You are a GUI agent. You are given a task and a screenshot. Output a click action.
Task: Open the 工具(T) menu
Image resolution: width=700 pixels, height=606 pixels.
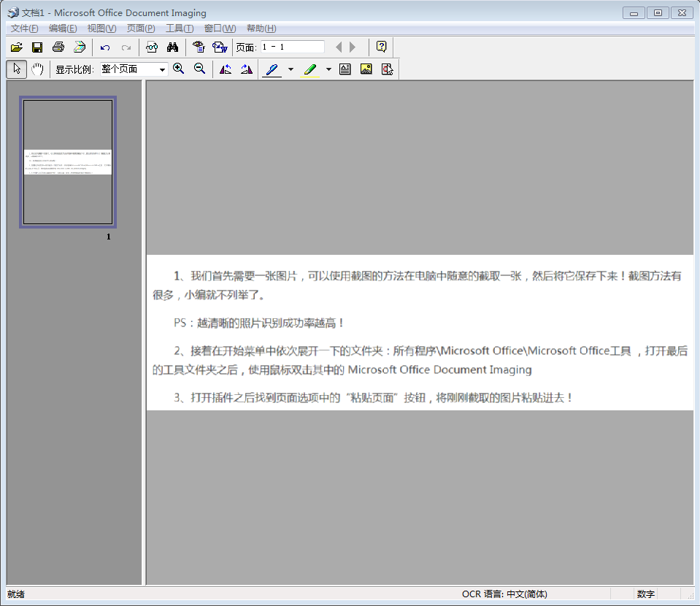[x=180, y=28]
